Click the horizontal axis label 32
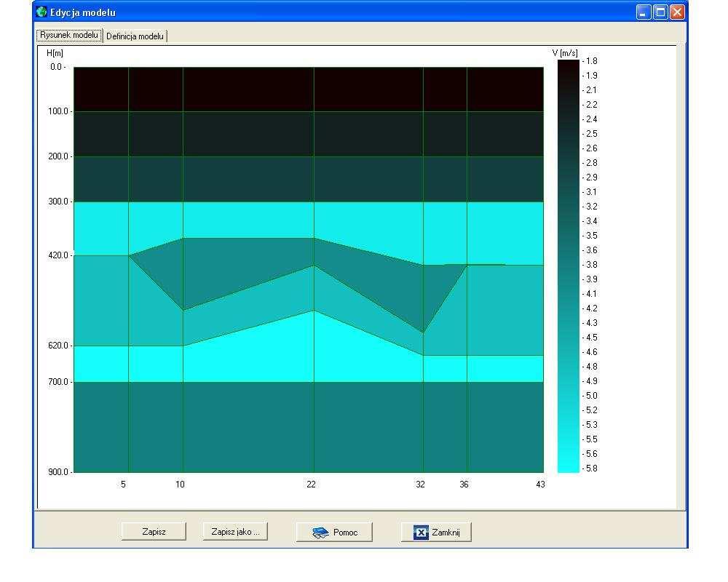 (x=420, y=484)
